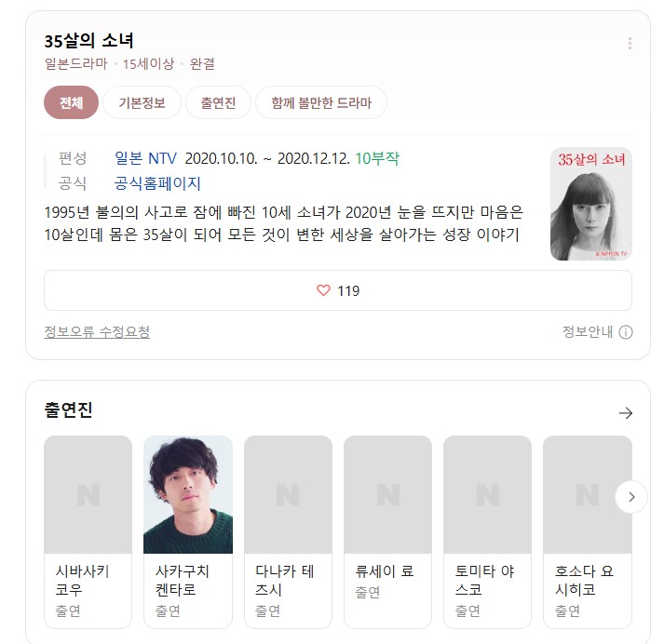Viewport: 664px width, 644px height.
Task: Show next cast members with chevron button
Action: click(x=631, y=497)
